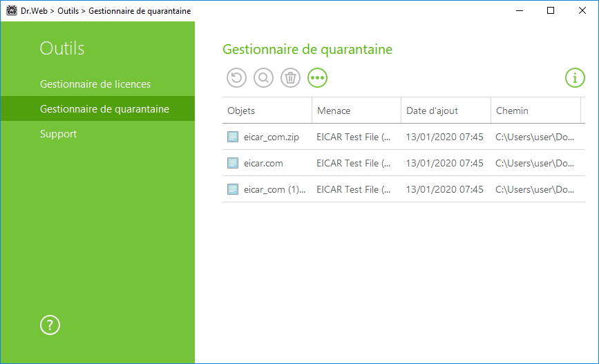
Task: Open help question mark icon
Action: coord(50,325)
